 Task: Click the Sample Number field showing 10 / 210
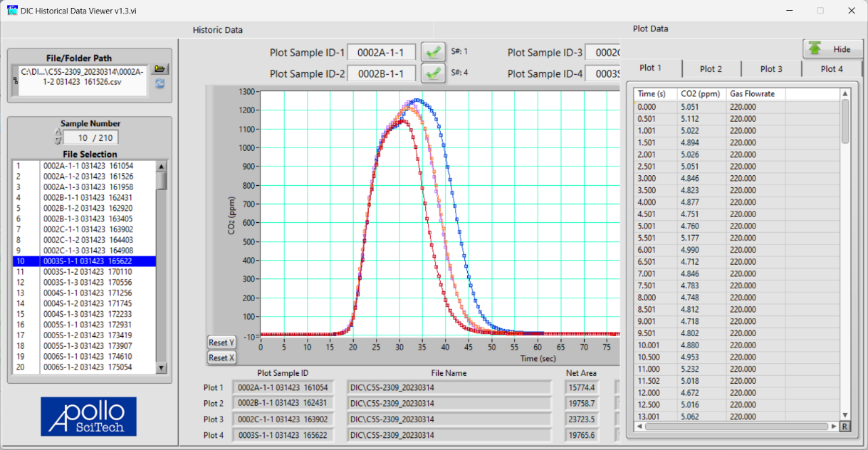click(91, 138)
